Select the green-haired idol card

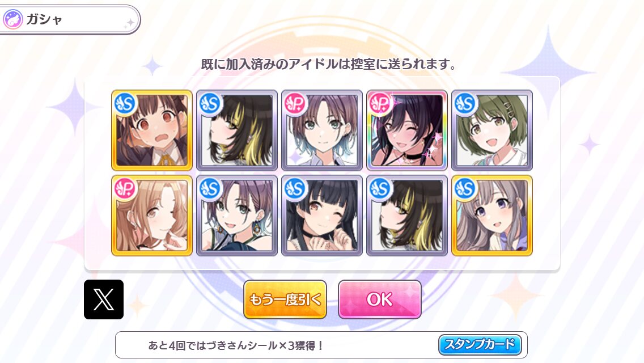point(492,130)
